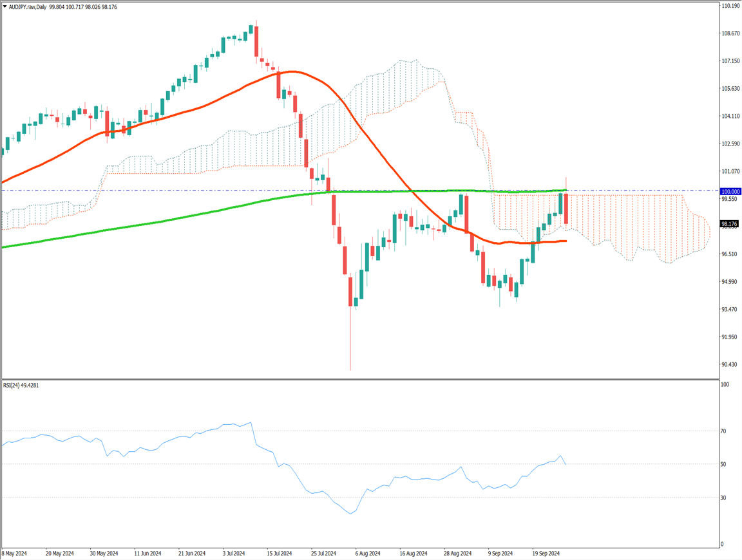Click the RSI 70 level label
The width and height of the screenshot is (742, 560).
[x=725, y=431]
